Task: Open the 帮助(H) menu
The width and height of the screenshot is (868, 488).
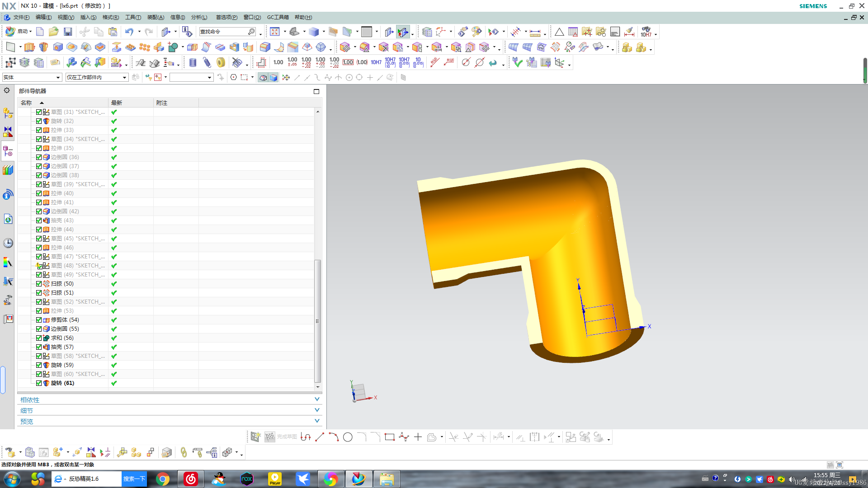Action: point(303,17)
